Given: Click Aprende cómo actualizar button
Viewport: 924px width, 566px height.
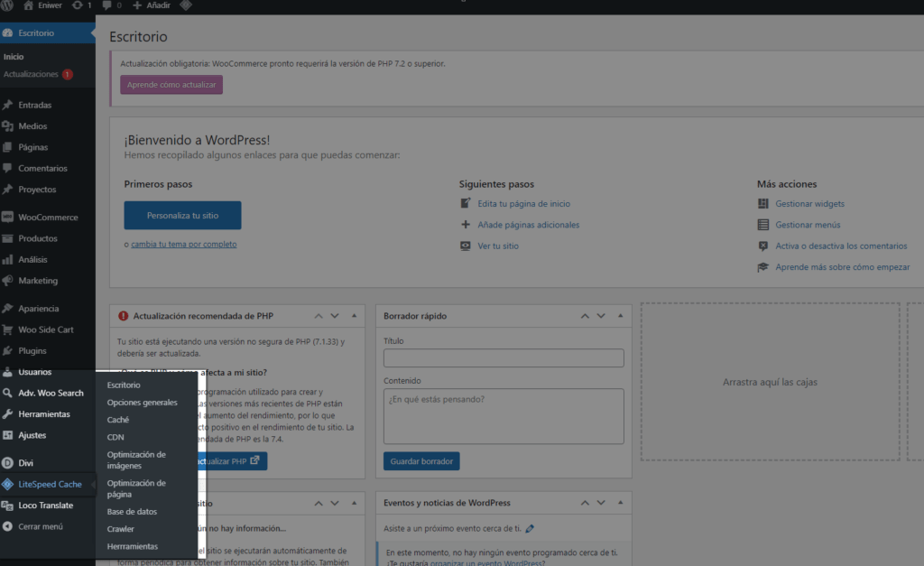Looking at the screenshot, I should tap(171, 84).
